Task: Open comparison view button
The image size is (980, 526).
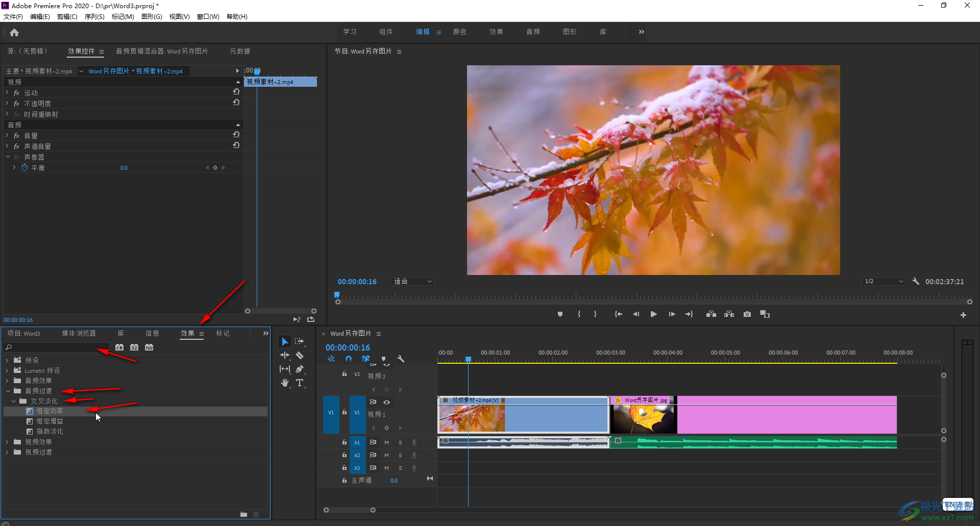Action: click(765, 314)
